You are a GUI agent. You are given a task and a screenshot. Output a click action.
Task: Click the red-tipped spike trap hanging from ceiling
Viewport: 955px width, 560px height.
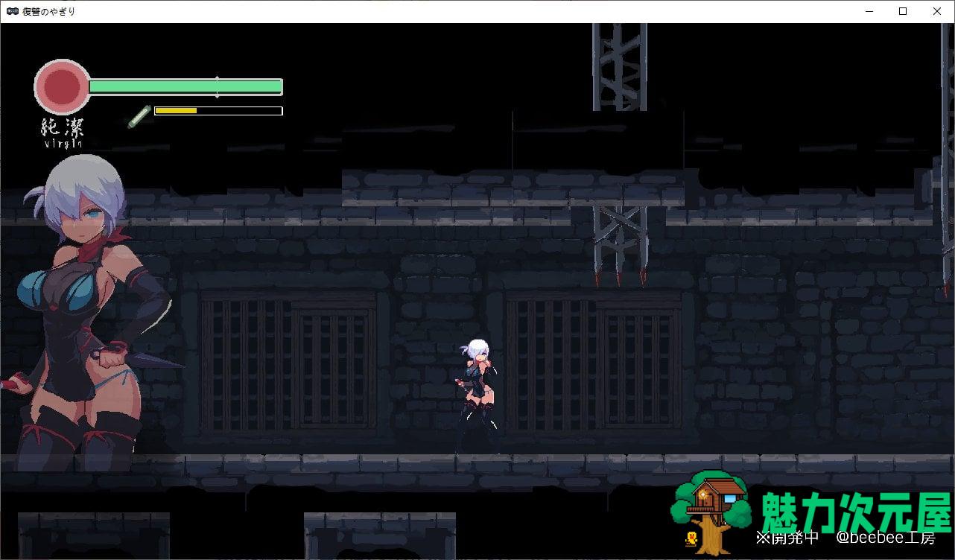tap(620, 246)
